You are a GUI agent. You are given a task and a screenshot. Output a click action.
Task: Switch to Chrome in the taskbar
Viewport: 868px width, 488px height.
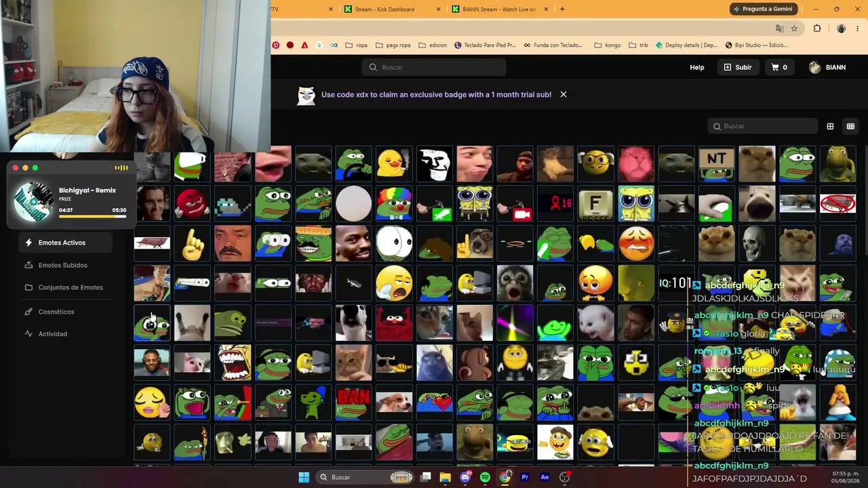[x=505, y=477]
